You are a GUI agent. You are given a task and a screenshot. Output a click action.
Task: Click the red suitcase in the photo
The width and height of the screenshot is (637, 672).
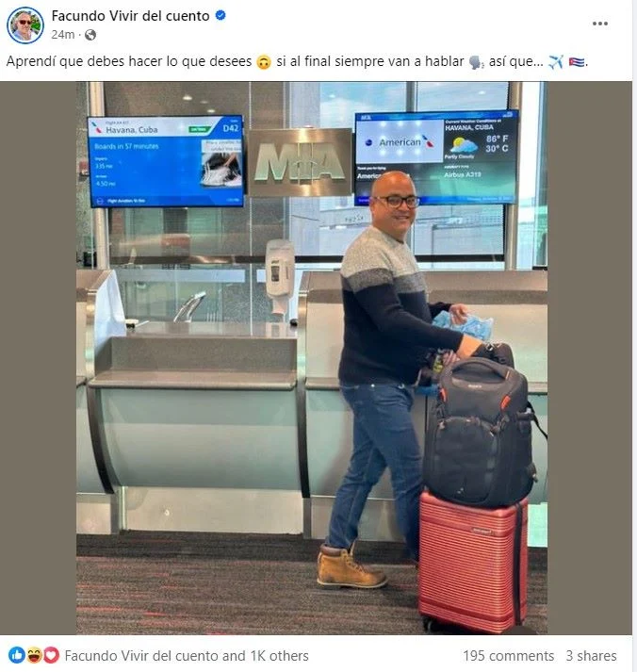473,562
